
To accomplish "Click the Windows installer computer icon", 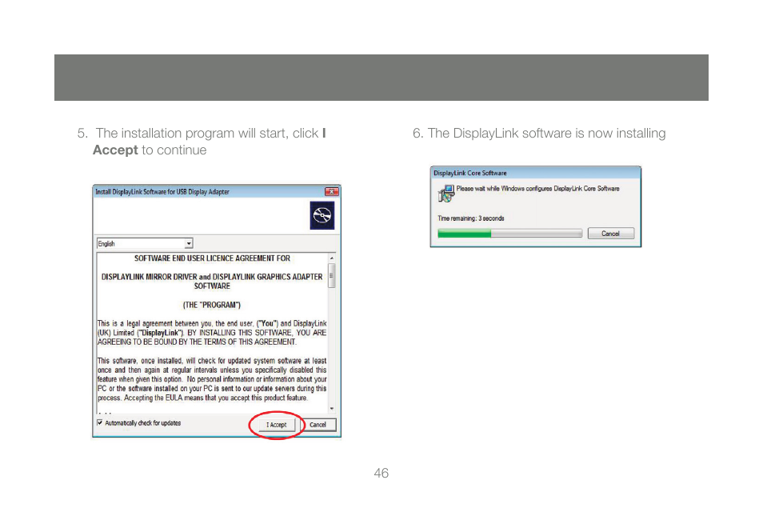I will coord(445,194).
